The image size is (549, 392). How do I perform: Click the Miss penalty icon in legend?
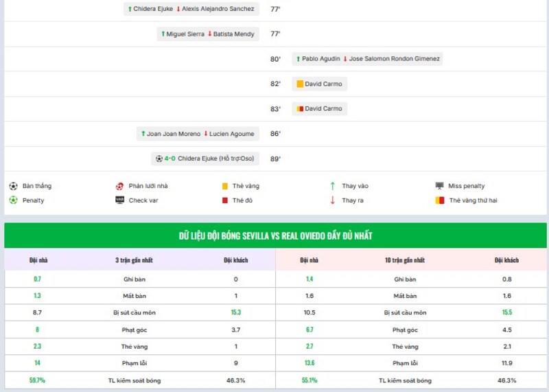coord(439,186)
